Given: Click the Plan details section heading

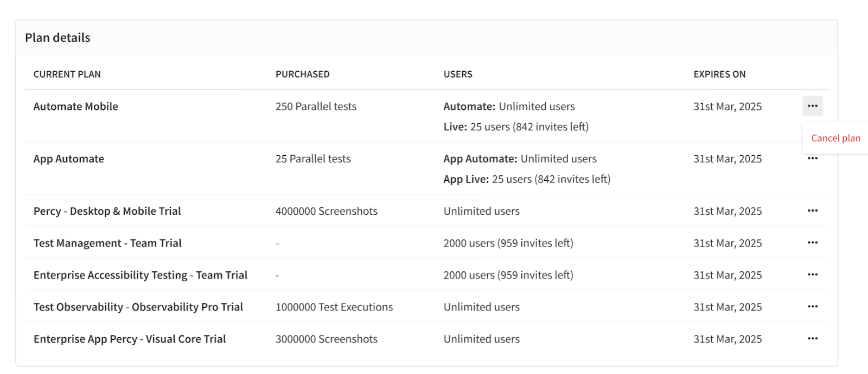Looking at the screenshot, I should (58, 38).
